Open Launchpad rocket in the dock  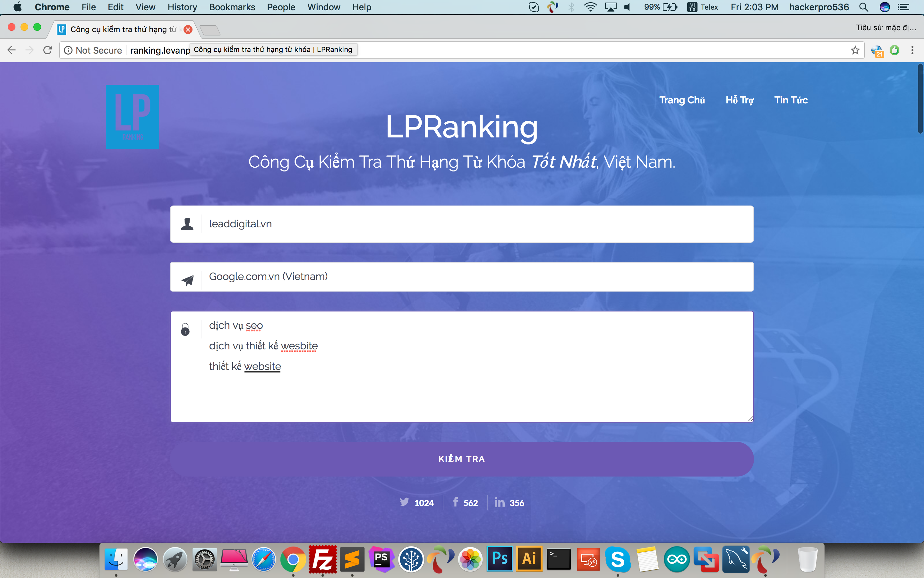(x=175, y=559)
